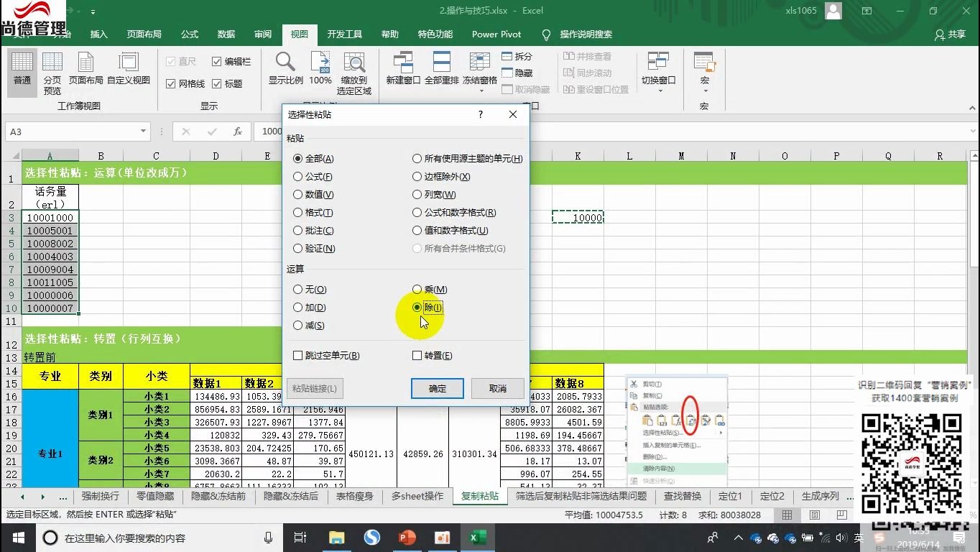Select paste Validation (验证) radio
The image size is (980, 552).
(314, 249)
